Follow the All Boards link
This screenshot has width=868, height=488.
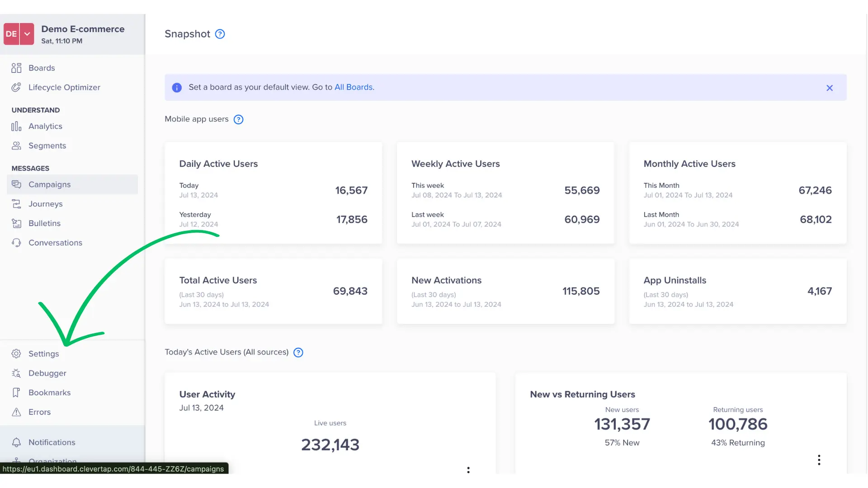[x=354, y=87]
